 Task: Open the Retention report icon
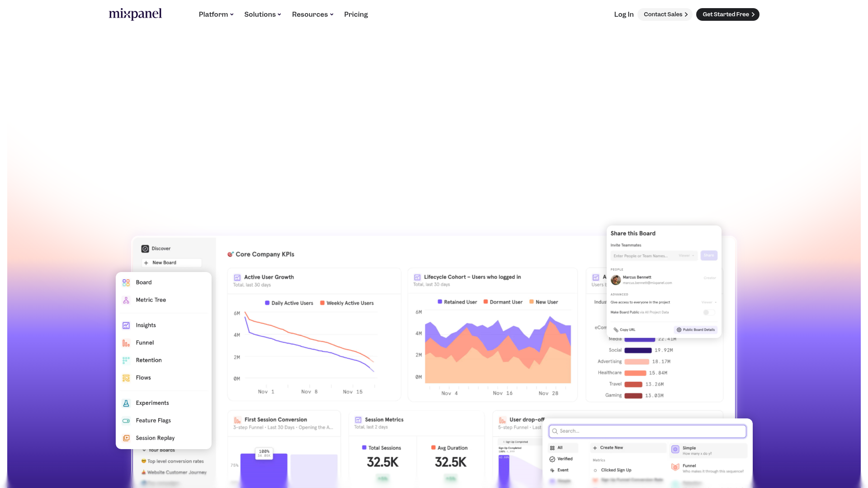(126, 360)
